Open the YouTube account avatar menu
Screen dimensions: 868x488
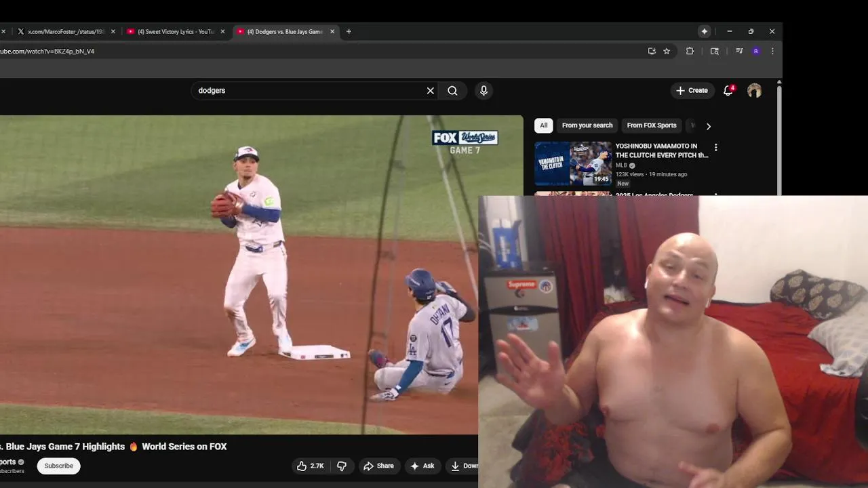pos(754,91)
